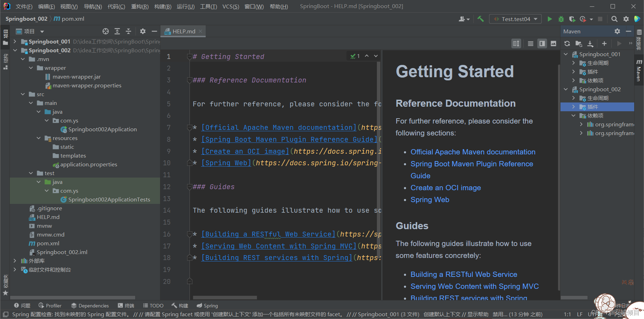The height and width of the screenshot is (319, 644).
Task: Expand the 外部库 node
Action: [x=15, y=261]
